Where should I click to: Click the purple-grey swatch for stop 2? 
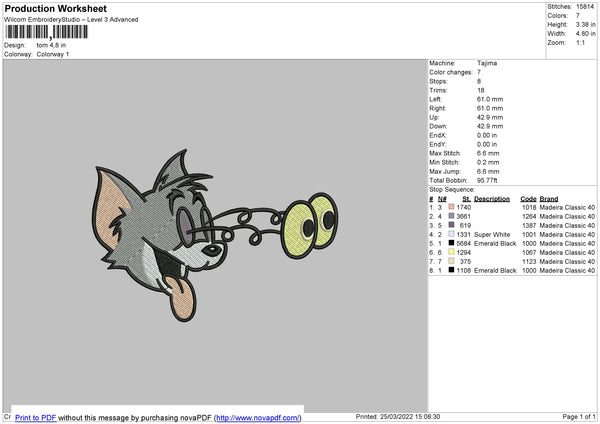pos(451,216)
